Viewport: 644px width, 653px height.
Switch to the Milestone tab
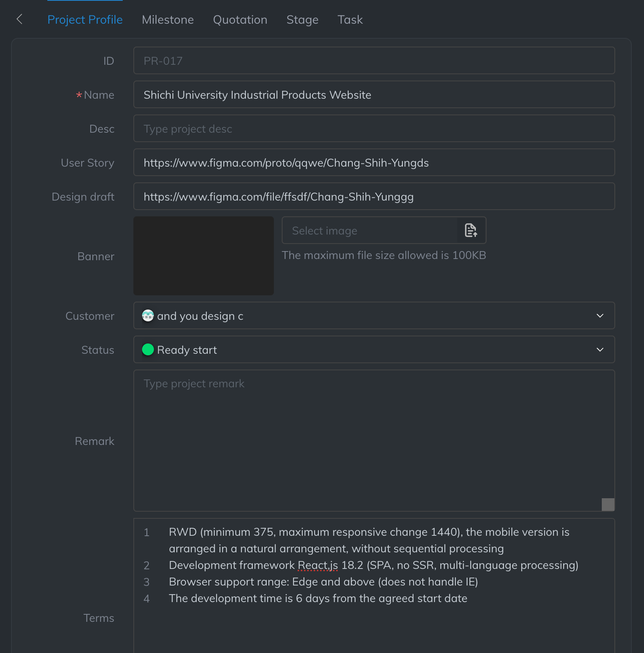point(168,20)
